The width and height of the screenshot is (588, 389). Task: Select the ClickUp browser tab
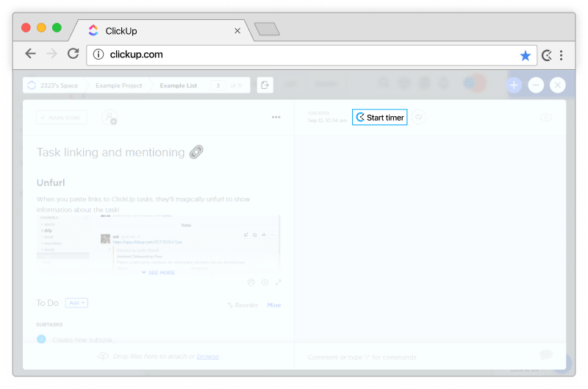pyautogui.click(x=161, y=31)
